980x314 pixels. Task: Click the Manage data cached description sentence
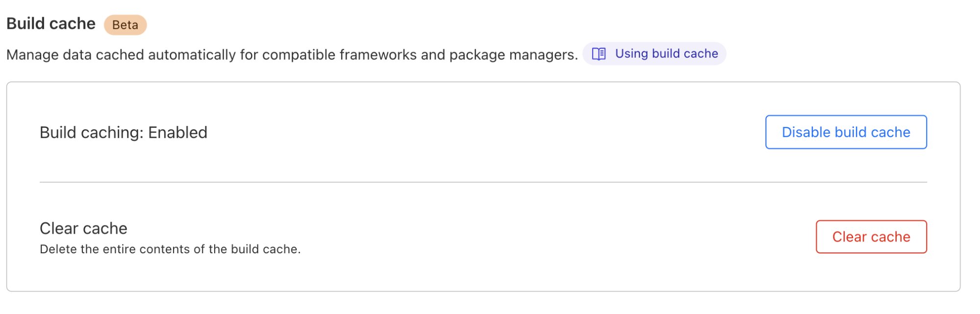[x=292, y=55]
